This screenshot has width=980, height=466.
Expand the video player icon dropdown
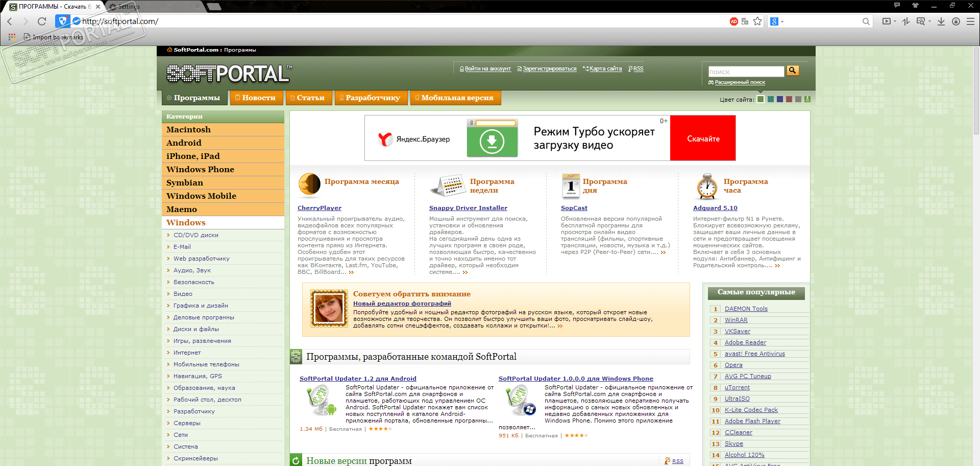(x=895, y=21)
